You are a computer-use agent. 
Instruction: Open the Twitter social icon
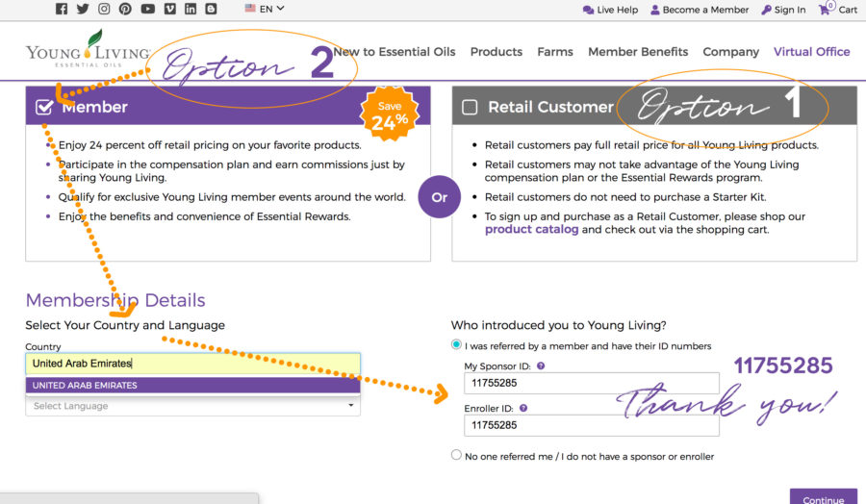point(83,9)
